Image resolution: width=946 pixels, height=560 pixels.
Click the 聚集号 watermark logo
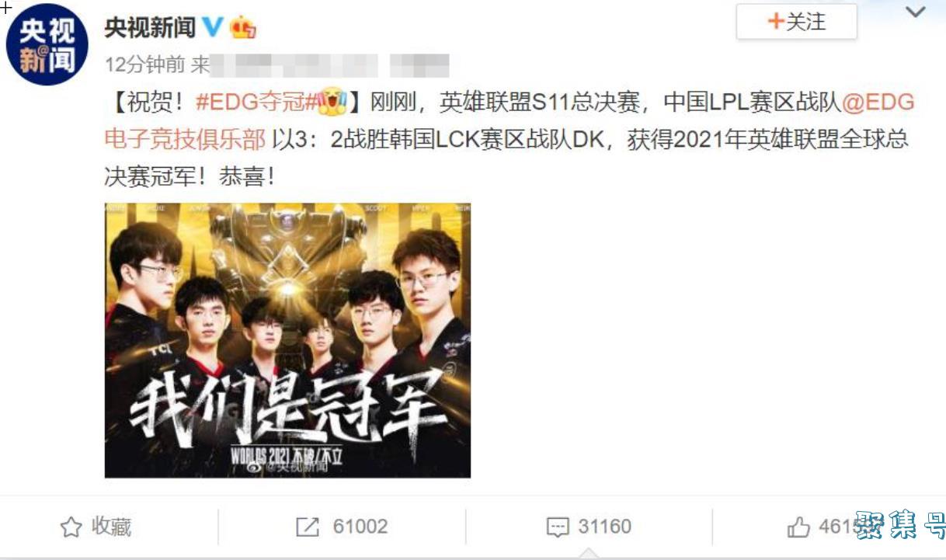tap(899, 527)
